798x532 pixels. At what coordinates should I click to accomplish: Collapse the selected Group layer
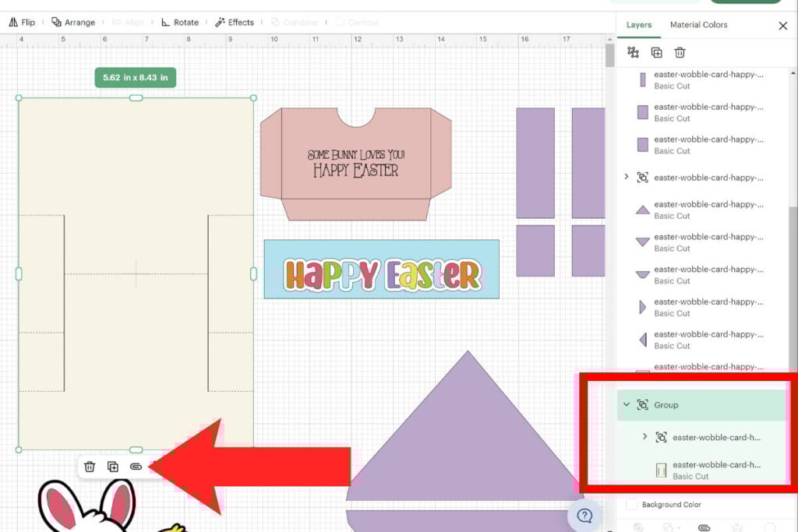click(627, 405)
